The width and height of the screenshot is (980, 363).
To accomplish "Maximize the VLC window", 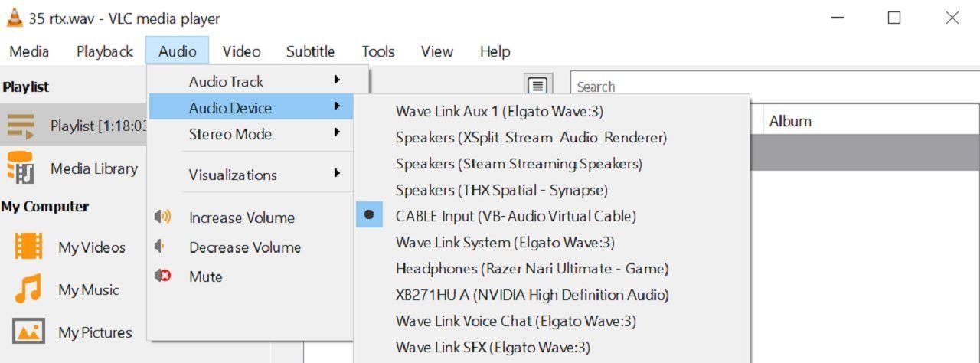I will click(893, 18).
